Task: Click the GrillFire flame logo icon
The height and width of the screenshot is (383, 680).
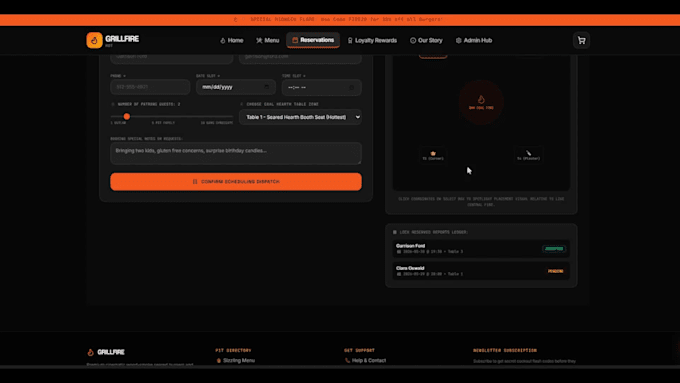Action: pos(94,40)
